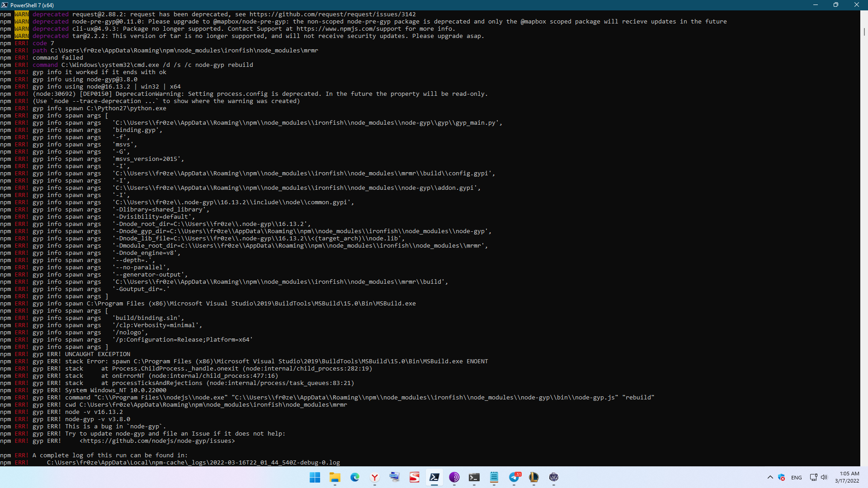Open the node-gyp issues GitHub link

pos(157,441)
